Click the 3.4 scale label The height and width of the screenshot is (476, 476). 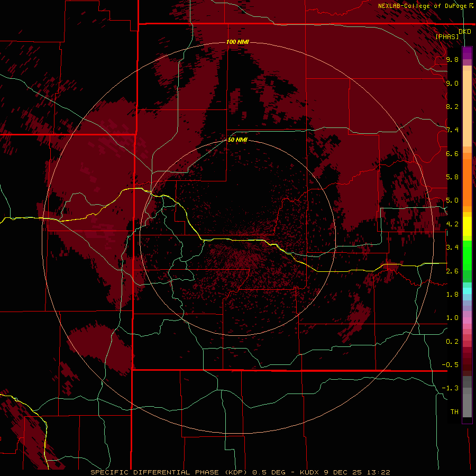click(x=452, y=248)
